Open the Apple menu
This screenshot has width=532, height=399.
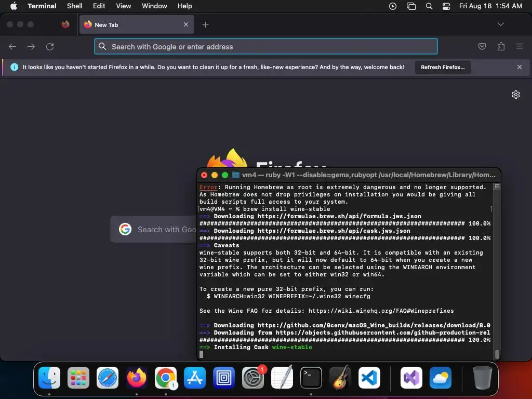click(14, 6)
